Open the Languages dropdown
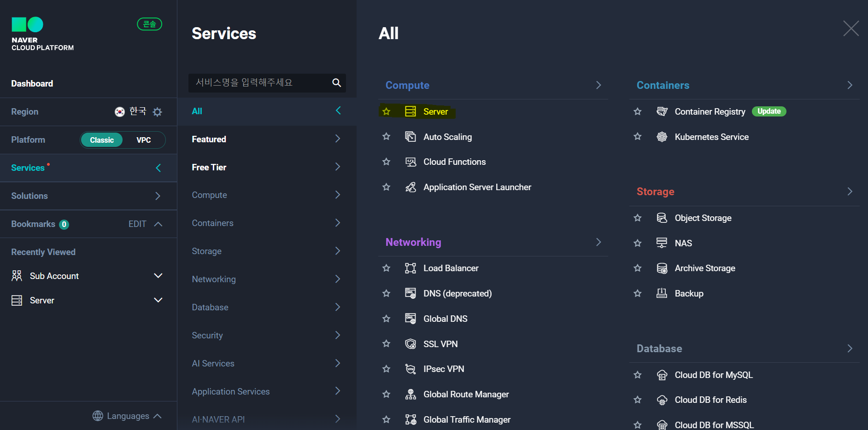 127,416
